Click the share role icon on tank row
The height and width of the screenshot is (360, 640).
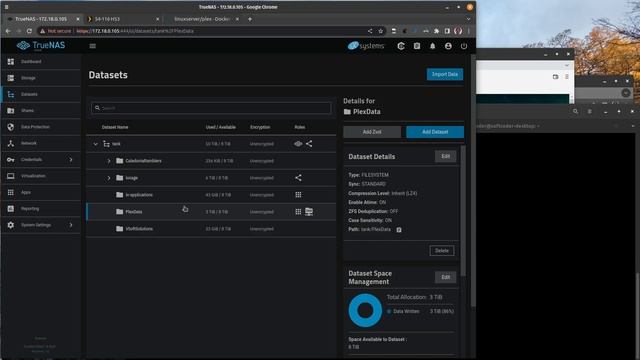point(309,144)
